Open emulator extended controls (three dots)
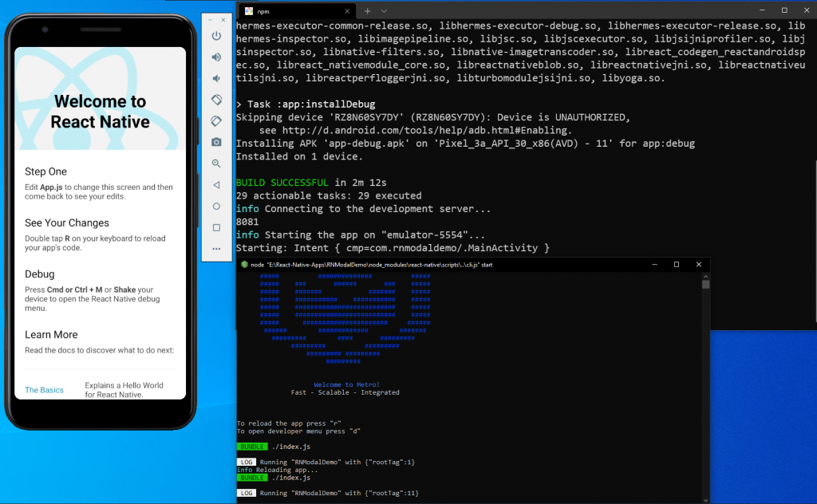The width and height of the screenshot is (817, 504). tap(216, 249)
